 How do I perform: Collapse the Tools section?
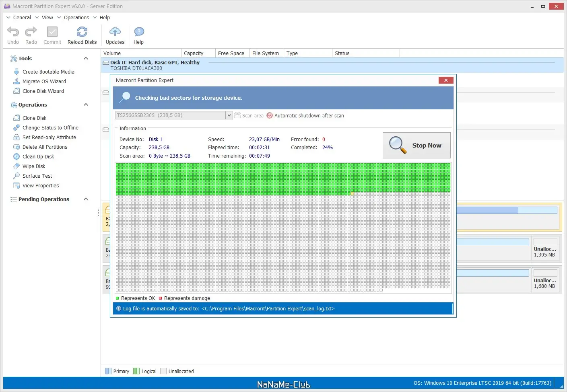tap(86, 58)
